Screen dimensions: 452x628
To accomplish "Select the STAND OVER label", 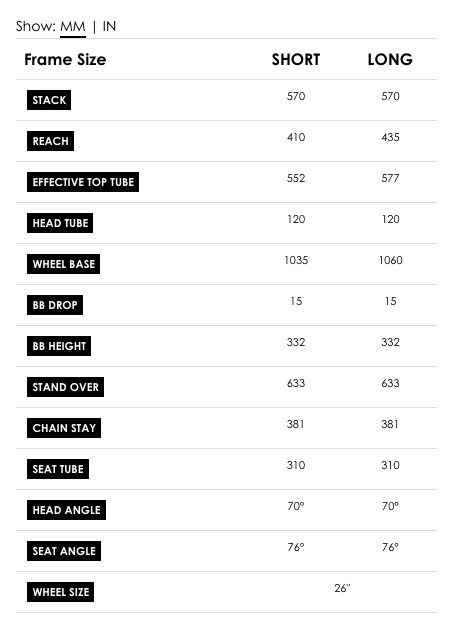I will click(65, 387).
